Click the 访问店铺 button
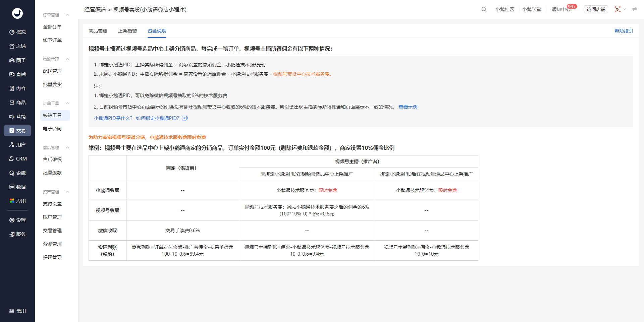Viewport: 644px width, 322px height. click(596, 9)
